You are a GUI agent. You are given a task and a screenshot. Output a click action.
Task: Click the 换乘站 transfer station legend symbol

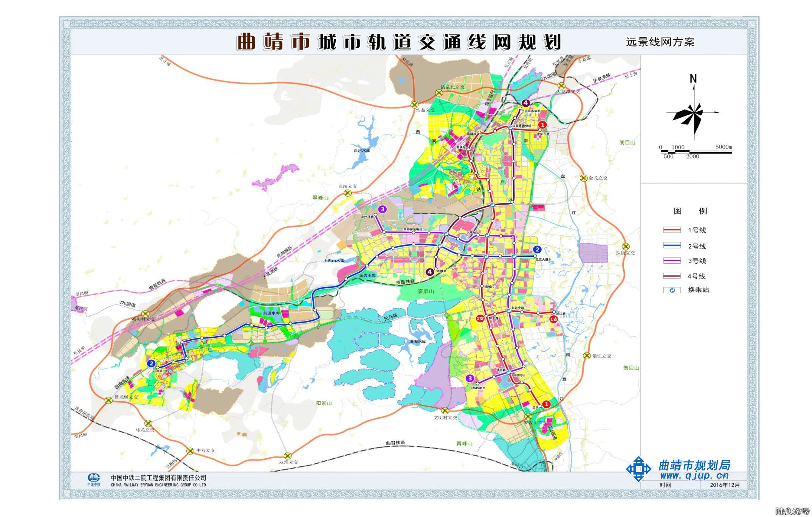672,290
